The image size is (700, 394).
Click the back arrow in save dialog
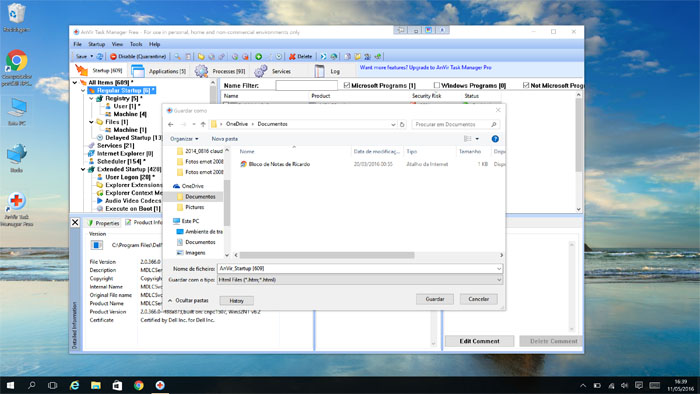[x=171, y=124]
